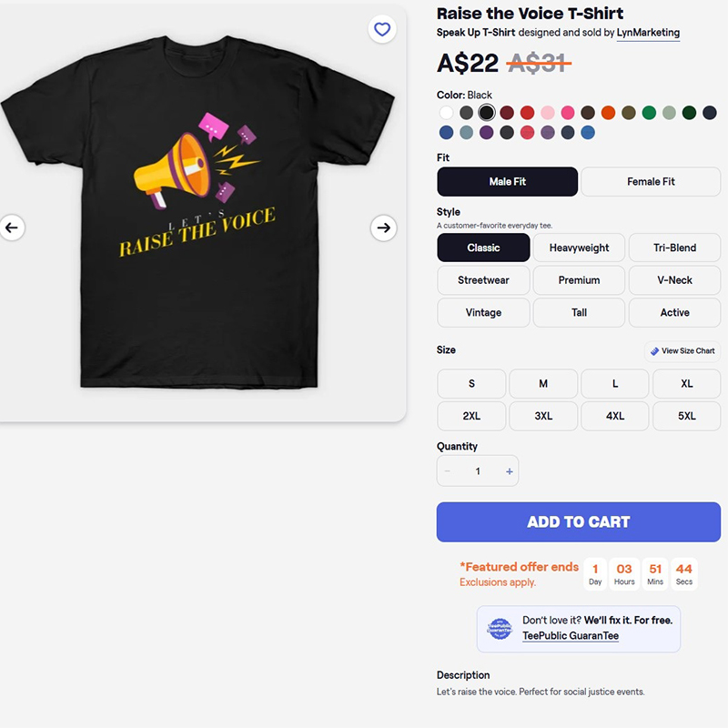Show the previous product image

point(13,228)
